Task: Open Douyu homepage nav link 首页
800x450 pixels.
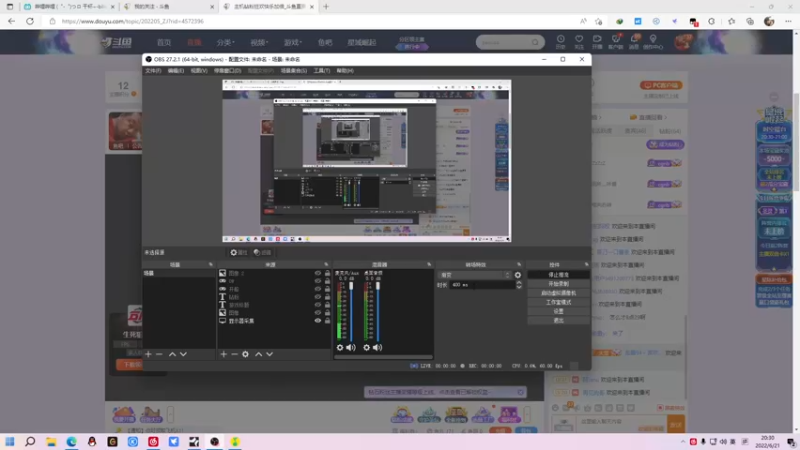Action: 164,42
